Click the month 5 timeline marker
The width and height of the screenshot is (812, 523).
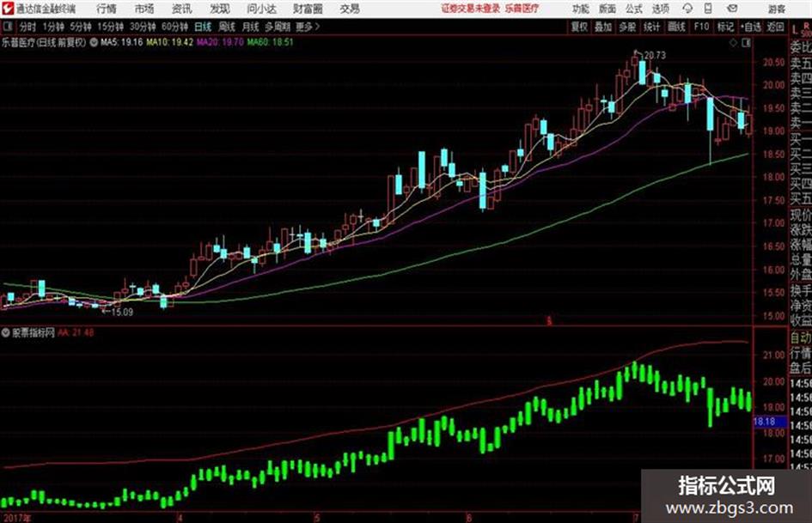tap(317, 517)
